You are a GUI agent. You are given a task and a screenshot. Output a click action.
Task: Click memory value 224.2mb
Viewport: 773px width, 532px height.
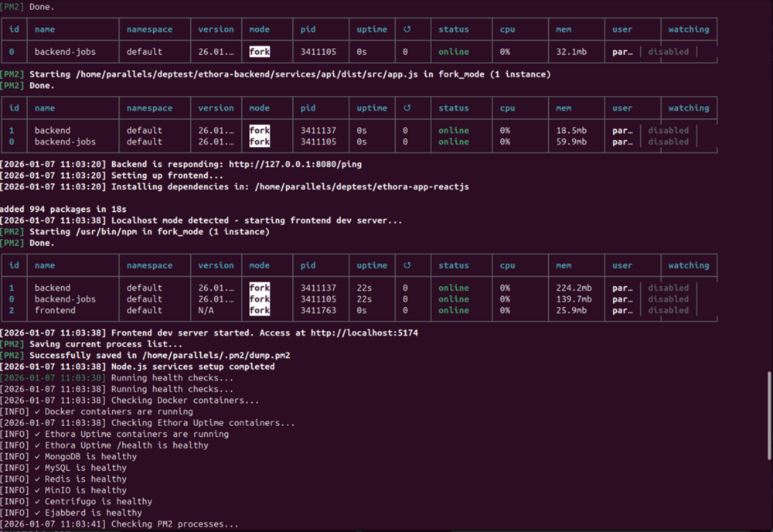pyautogui.click(x=574, y=288)
